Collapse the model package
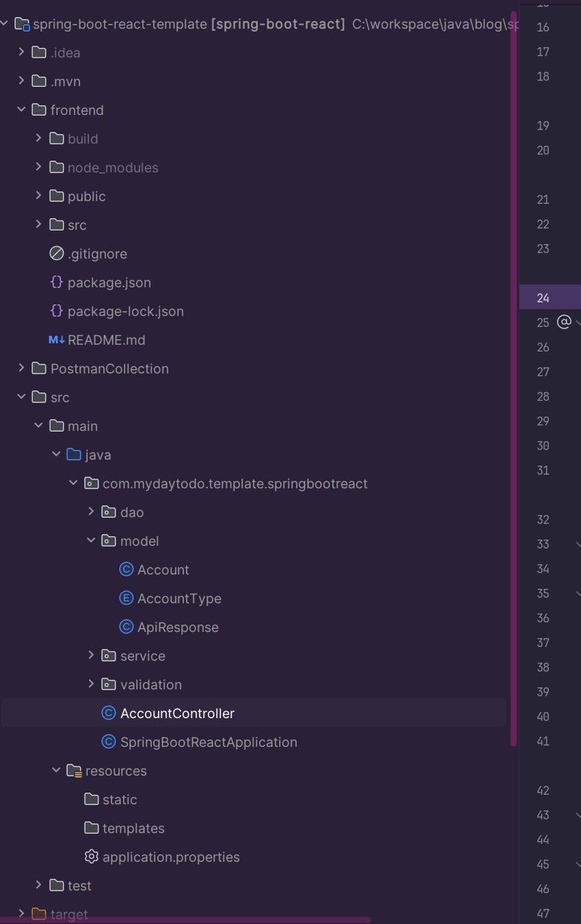The image size is (581, 924). click(90, 540)
